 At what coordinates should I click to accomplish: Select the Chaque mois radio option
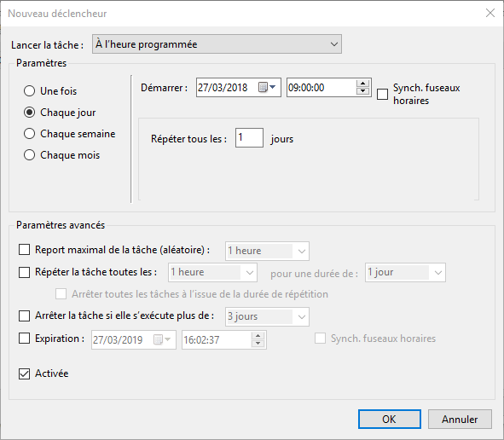point(29,155)
